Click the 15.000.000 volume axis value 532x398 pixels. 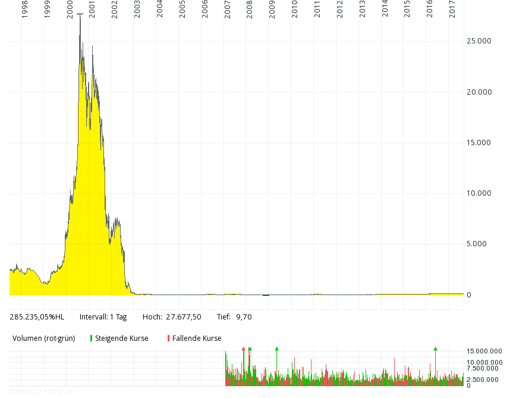click(484, 351)
